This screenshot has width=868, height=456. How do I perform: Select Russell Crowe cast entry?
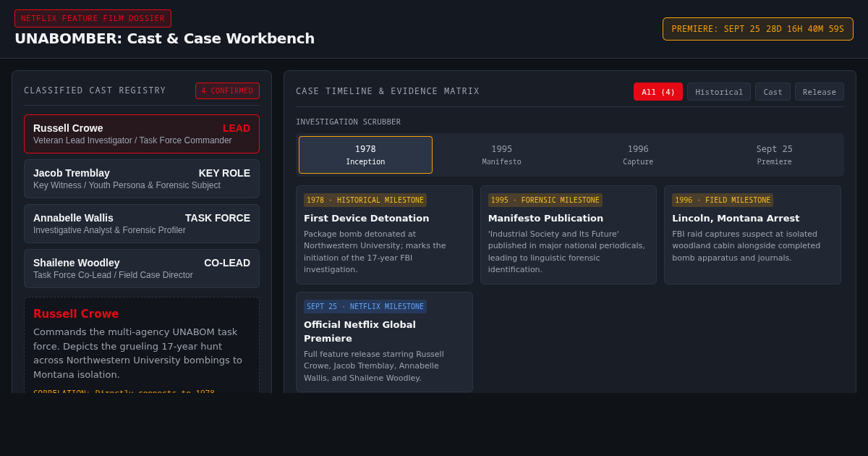(x=142, y=134)
